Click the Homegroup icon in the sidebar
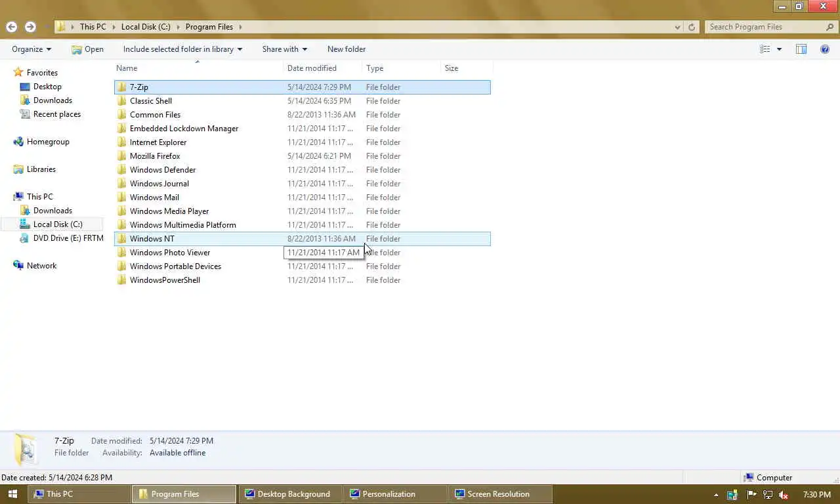 (18, 142)
